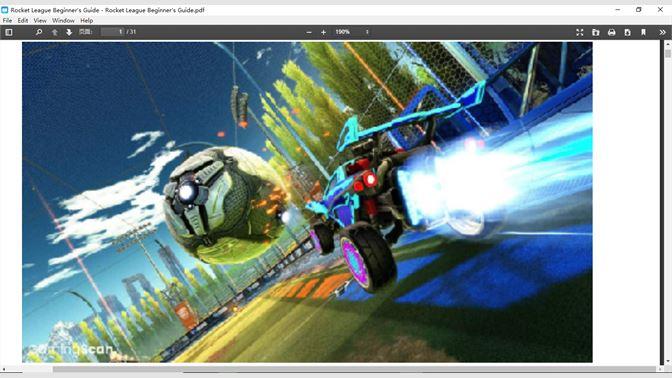Expand the additional tools chevron
This screenshot has width=672, height=378.
click(662, 32)
